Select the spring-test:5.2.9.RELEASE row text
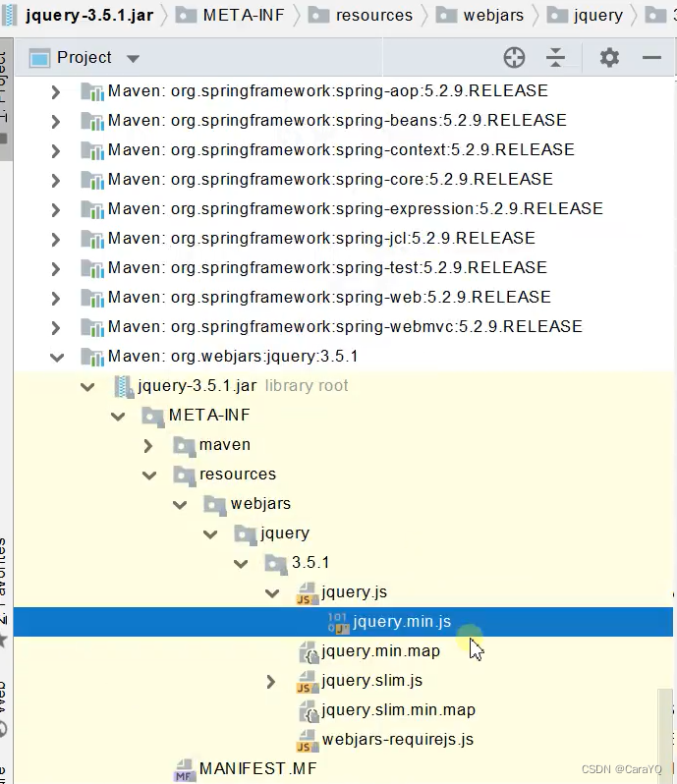 click(x=327, y=268)
